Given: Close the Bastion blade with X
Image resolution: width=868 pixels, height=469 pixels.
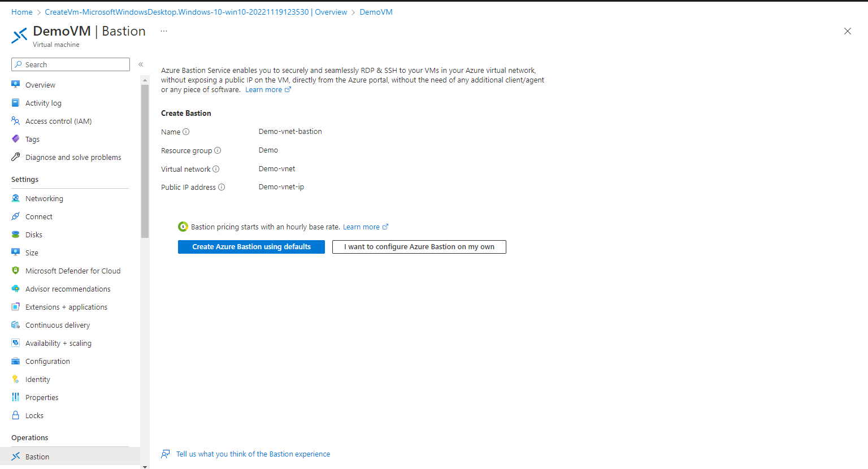Looking at the screenshot, I should 848,31.
